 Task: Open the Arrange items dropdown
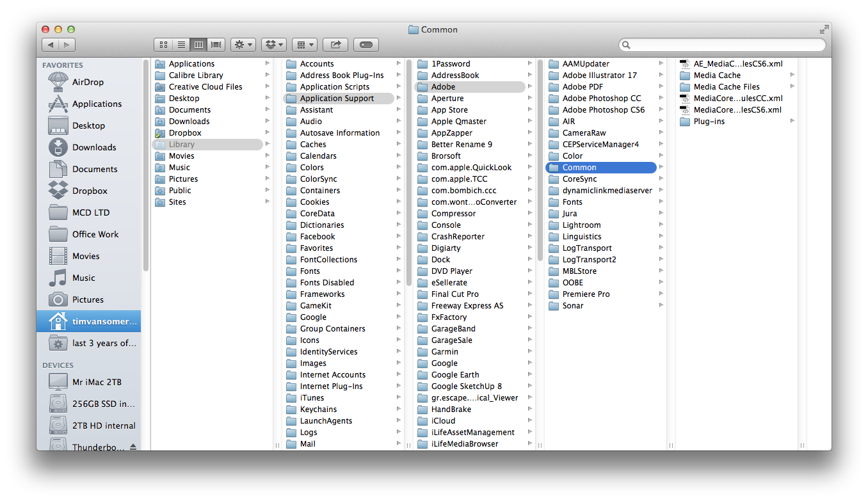[x=305, y=45]
